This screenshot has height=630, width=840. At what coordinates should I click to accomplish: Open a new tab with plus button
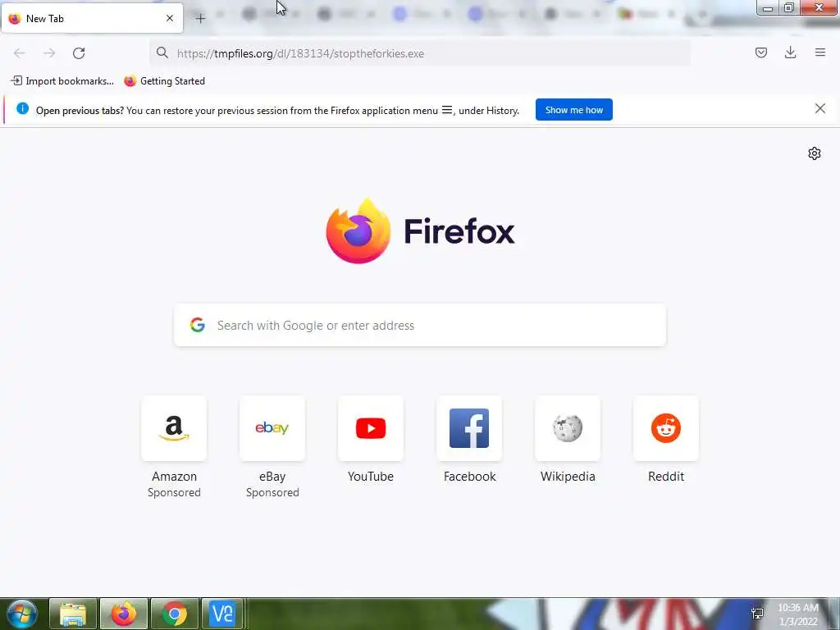click(x=200, y=19)
